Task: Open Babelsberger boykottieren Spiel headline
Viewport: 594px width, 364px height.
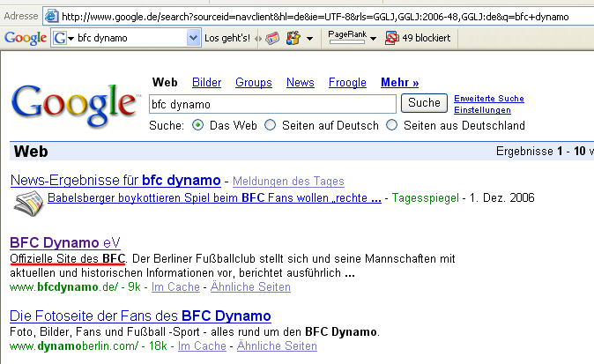Action: tap(214, 198)
